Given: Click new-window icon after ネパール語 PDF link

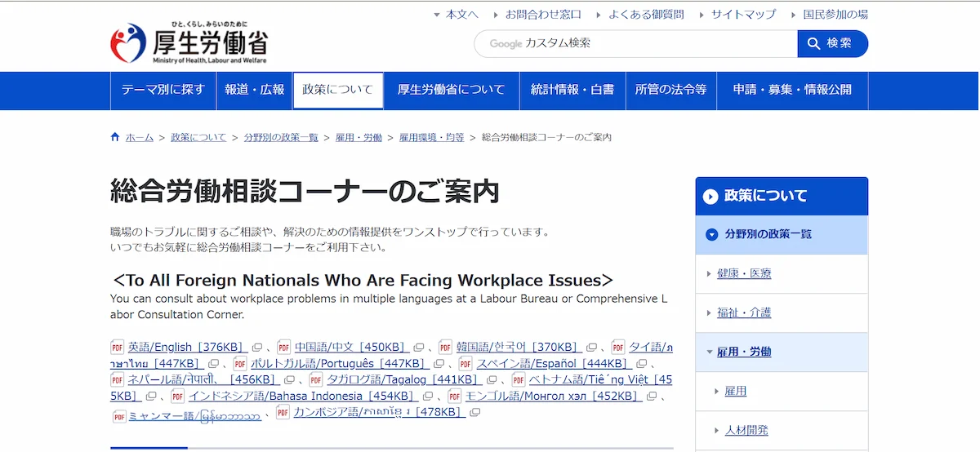Looking at the screenshot, I should coord(291,380).
